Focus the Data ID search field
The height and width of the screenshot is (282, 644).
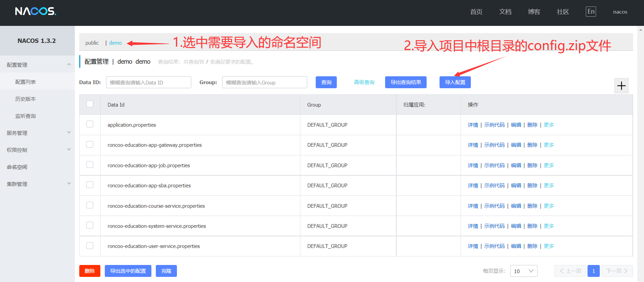pyautogui.click(x=149, y=82)
